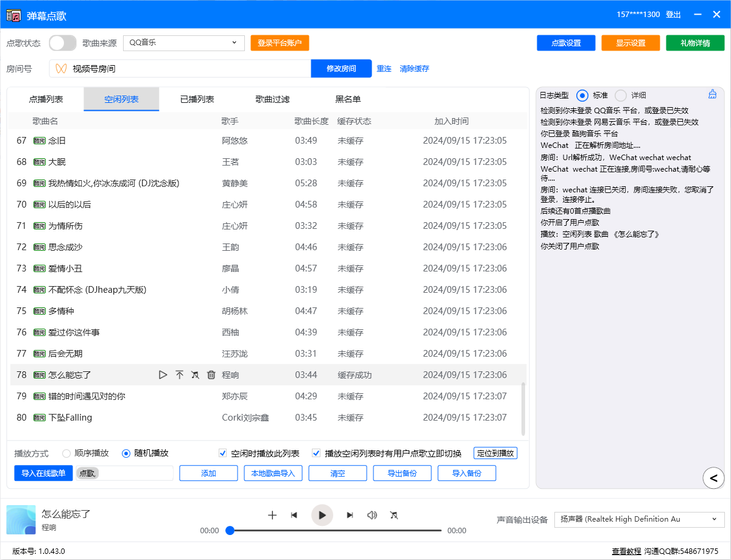
Task: Play song 怎么能忘了 from row 78
Action: [163, 375]
